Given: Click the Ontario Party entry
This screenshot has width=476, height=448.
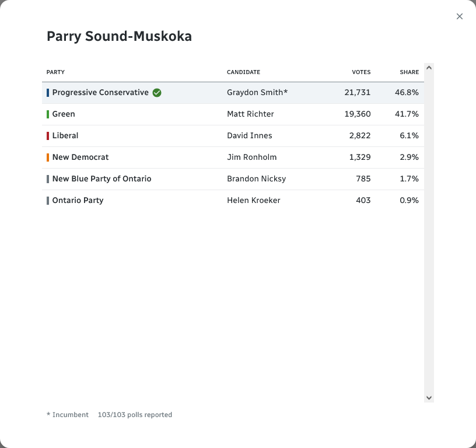Looking at the screenshot, I should (x=78, y=201).
